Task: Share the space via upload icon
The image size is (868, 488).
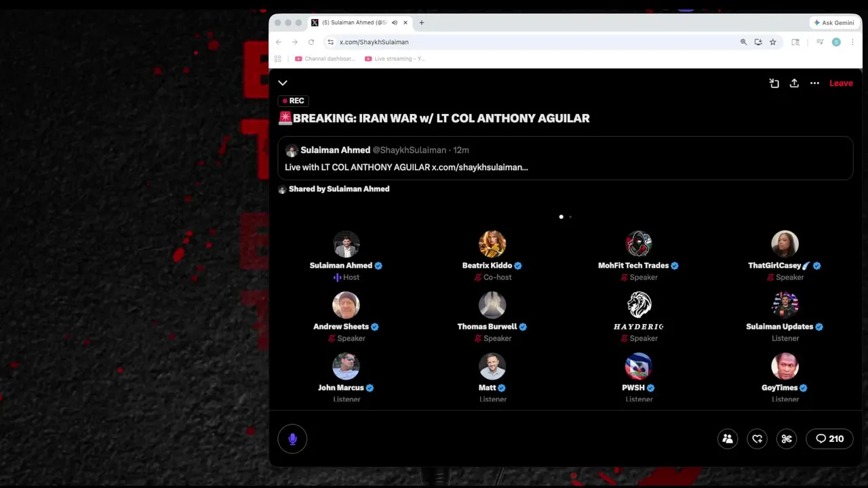Action: click(x=794, y=83)
